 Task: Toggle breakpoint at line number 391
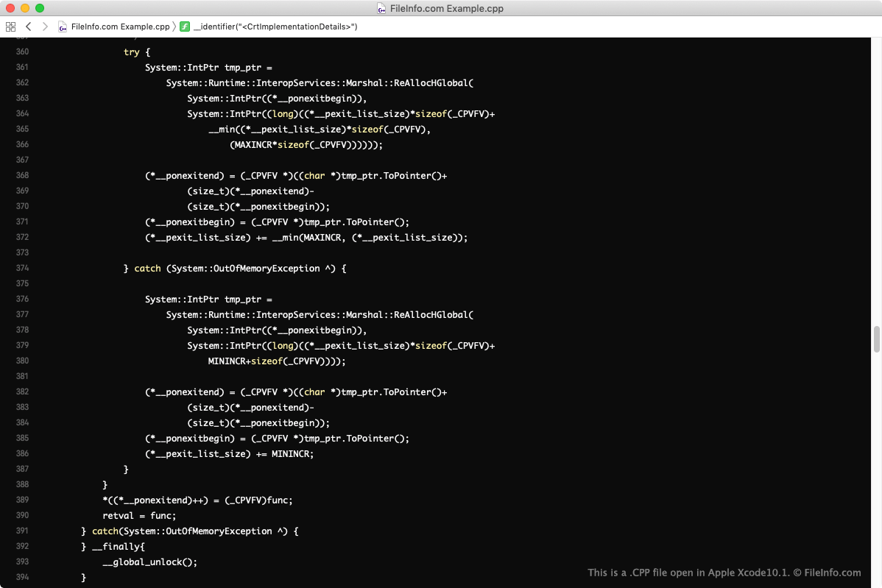click(x=22, y=531)
